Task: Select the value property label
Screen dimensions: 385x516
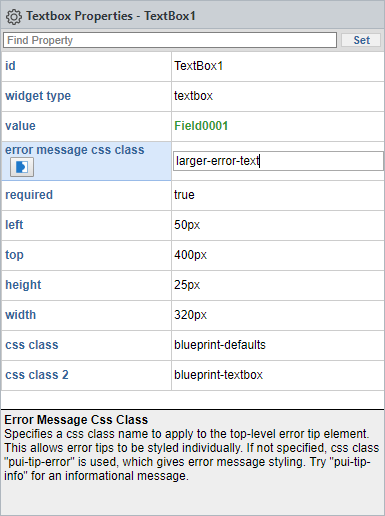Action: [20, 126]
